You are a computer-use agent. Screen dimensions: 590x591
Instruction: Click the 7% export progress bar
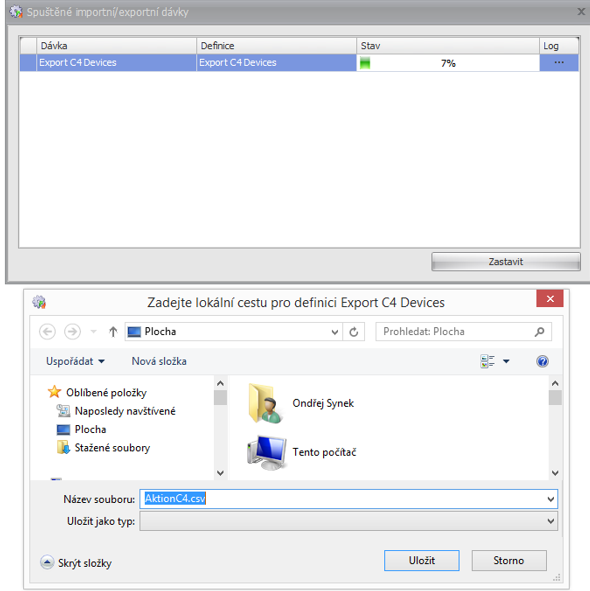click(x=448, y=63)
